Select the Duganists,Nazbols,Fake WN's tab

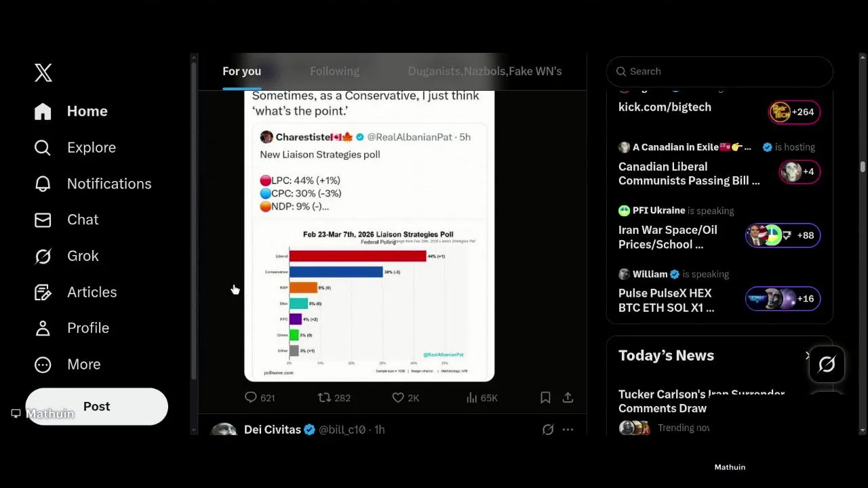(484, 71)
